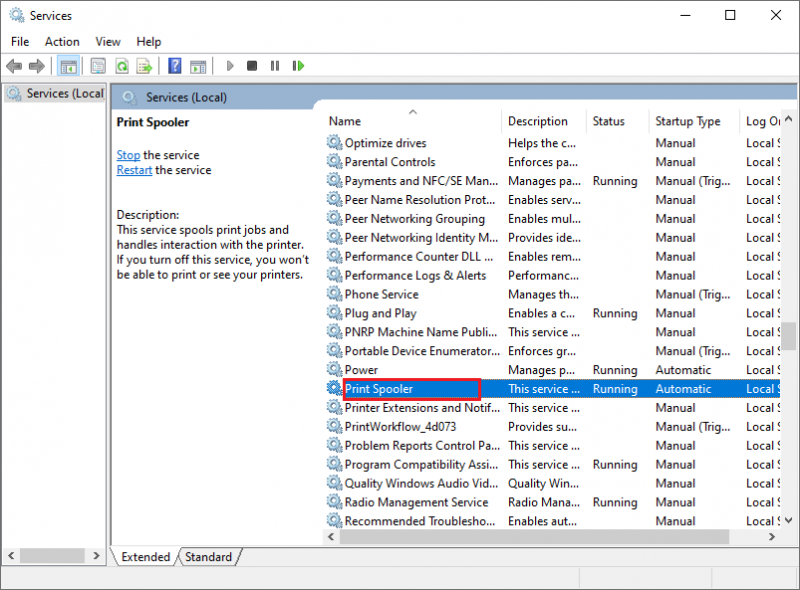
Task: Click the Restart the service link
Action: coord(134,170)
